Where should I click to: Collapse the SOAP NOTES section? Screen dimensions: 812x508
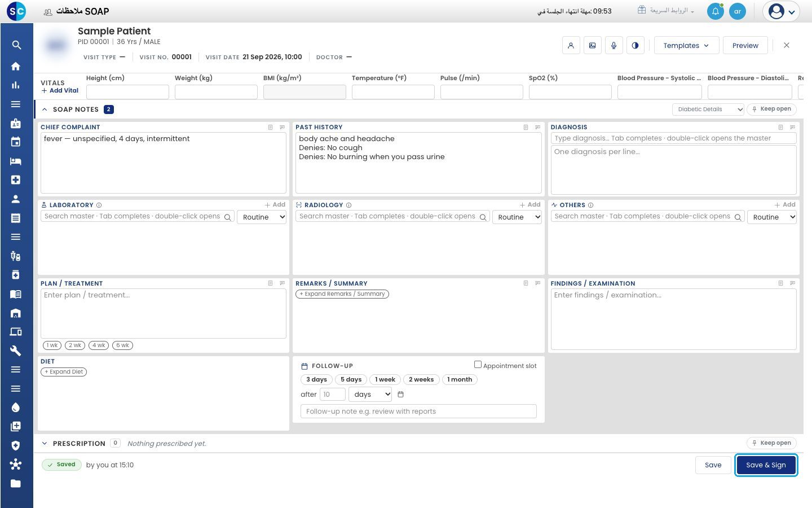point(45,110)
